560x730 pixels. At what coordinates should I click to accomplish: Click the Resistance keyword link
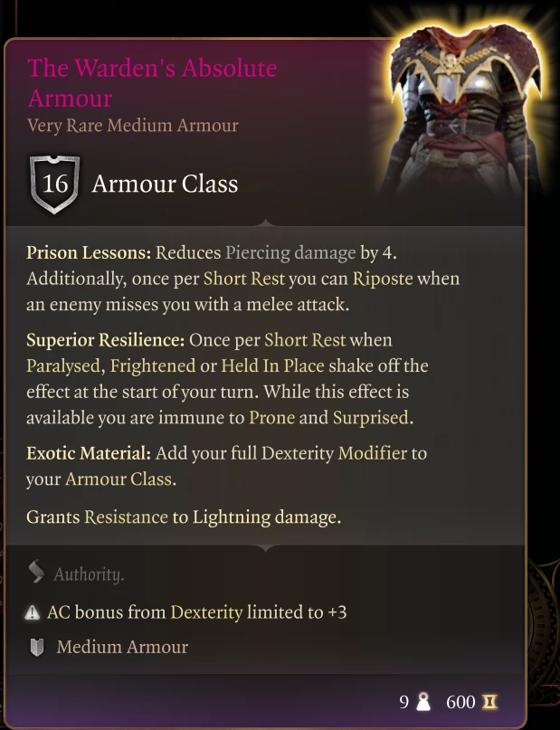click(x=126, y=517)
